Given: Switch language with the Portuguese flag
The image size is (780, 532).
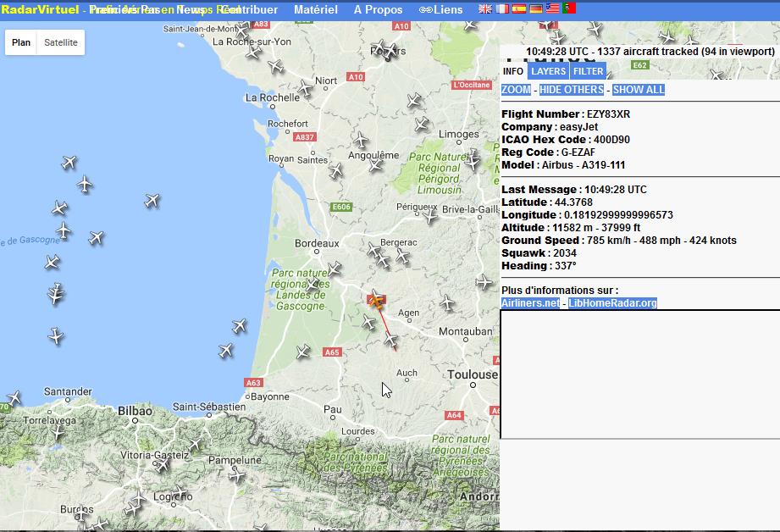Looking at the screenshot, I should 570,8.
